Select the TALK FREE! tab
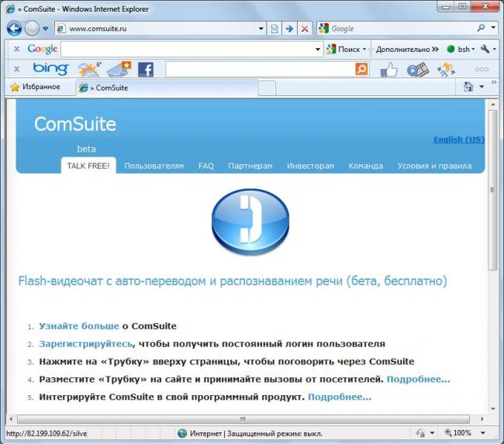This screenshot has width=504, height=444. point(88,166)
